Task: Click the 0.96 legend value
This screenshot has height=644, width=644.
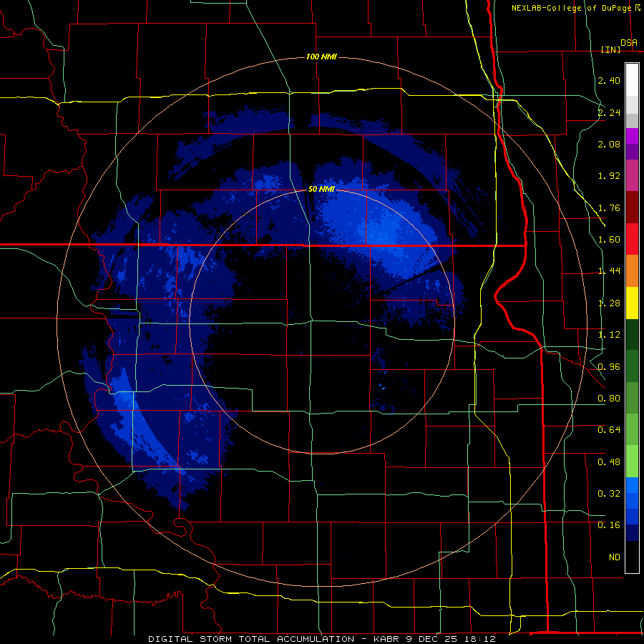Action: (609, 367)
